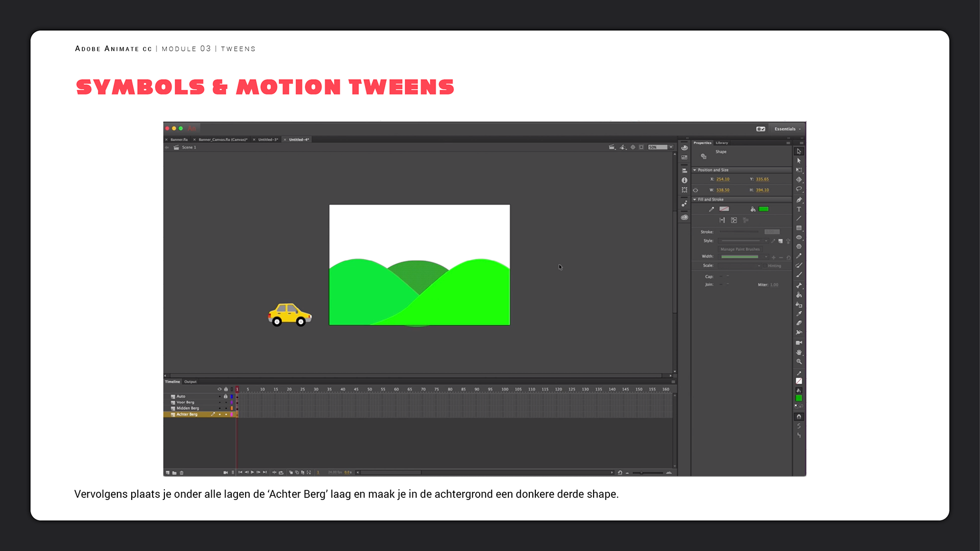Collapse the Position and Size section
Image resolution: width=980 pixels, height=551 pixels.
pos(695,170)
